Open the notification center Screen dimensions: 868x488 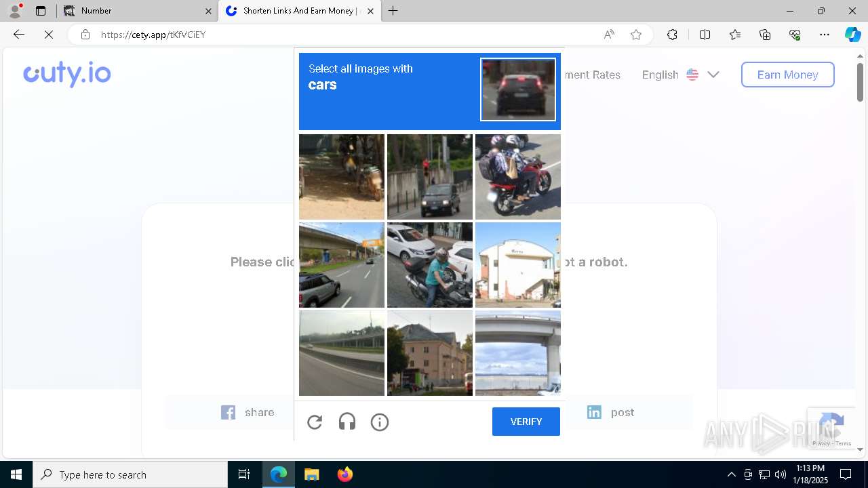pyautogui.click(x=846, y=474)
